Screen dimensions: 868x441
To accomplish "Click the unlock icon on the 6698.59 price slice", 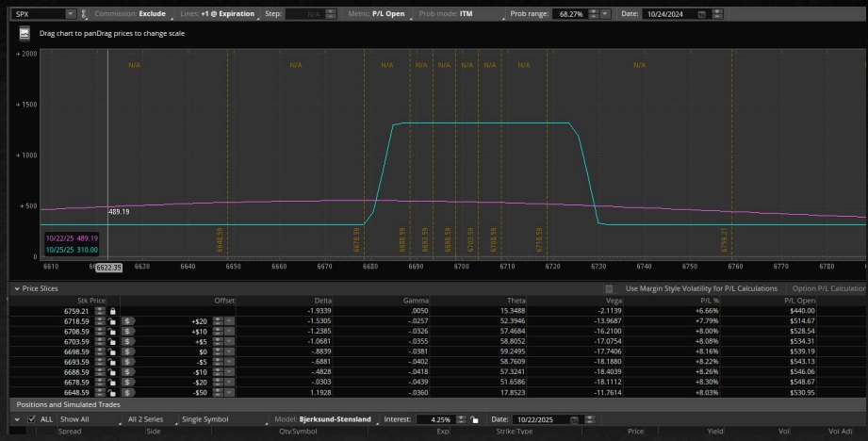I will (112, 351).
